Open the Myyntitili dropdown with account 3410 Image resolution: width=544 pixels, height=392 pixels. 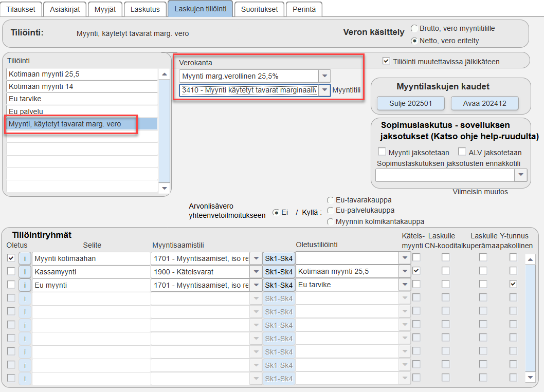click(325, 90)
